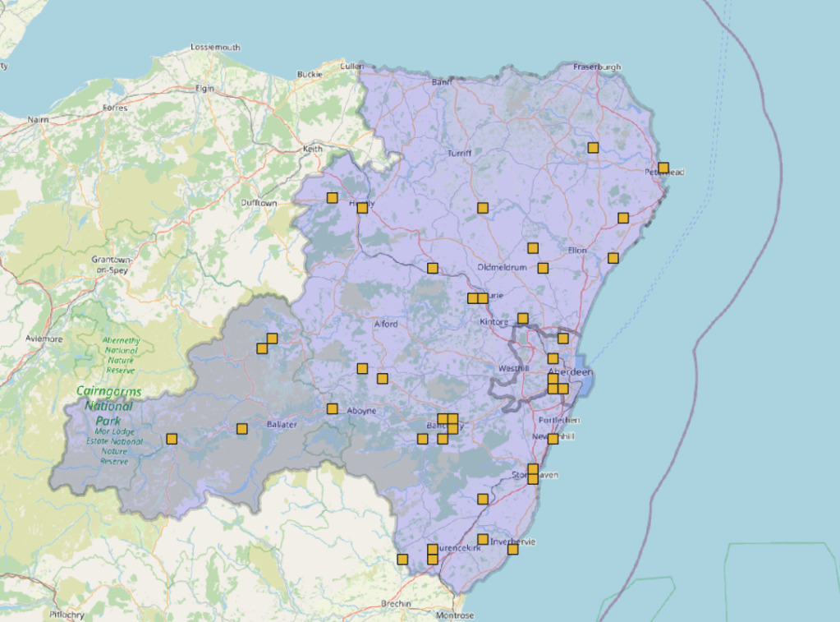Select the marker on the Newtonhill label

click(x=553, y=439)
